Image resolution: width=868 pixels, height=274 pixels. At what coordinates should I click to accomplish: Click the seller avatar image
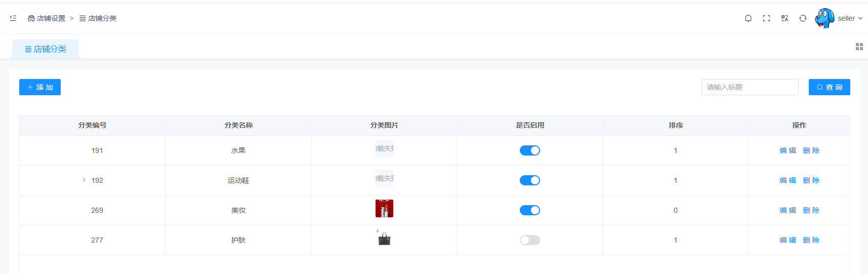824,18
